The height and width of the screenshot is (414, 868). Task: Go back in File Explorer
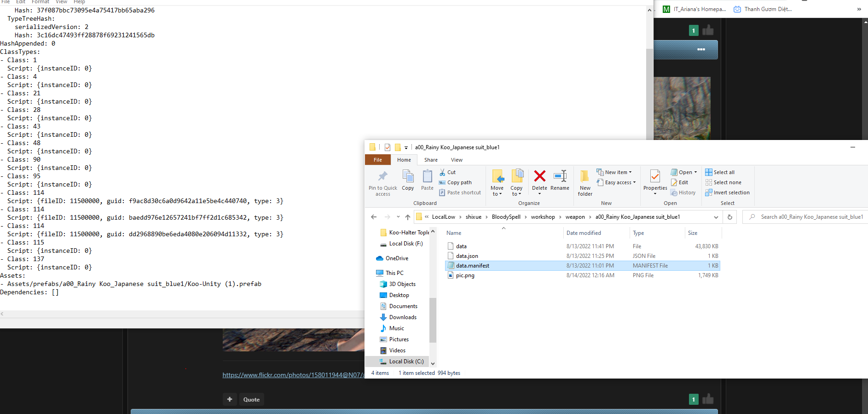(374, 217)
